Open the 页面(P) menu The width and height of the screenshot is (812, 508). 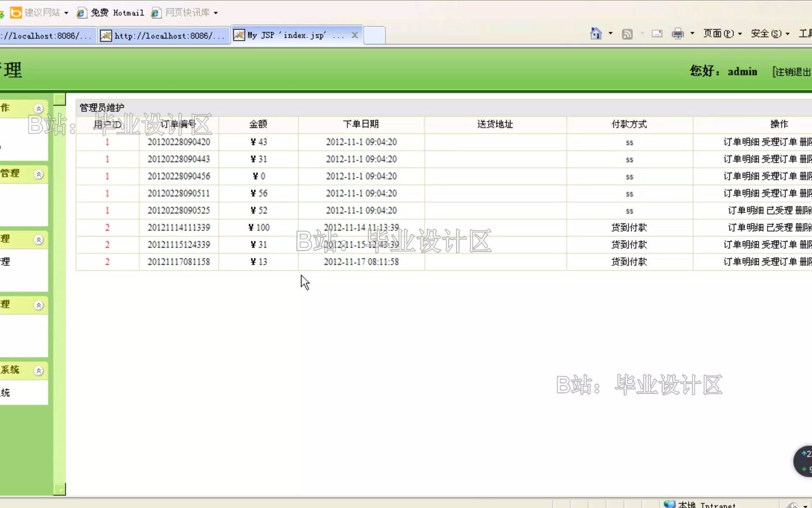[723, 34]
